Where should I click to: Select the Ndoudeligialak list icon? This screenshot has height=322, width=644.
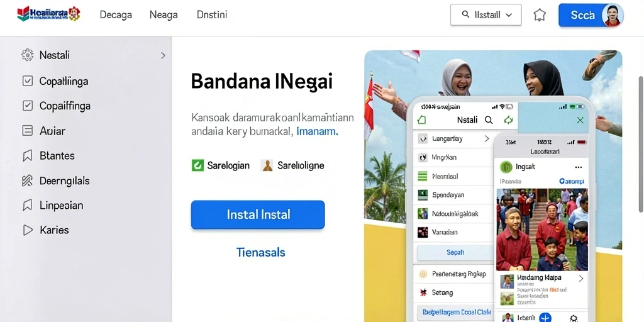click(x=423, y=214)
